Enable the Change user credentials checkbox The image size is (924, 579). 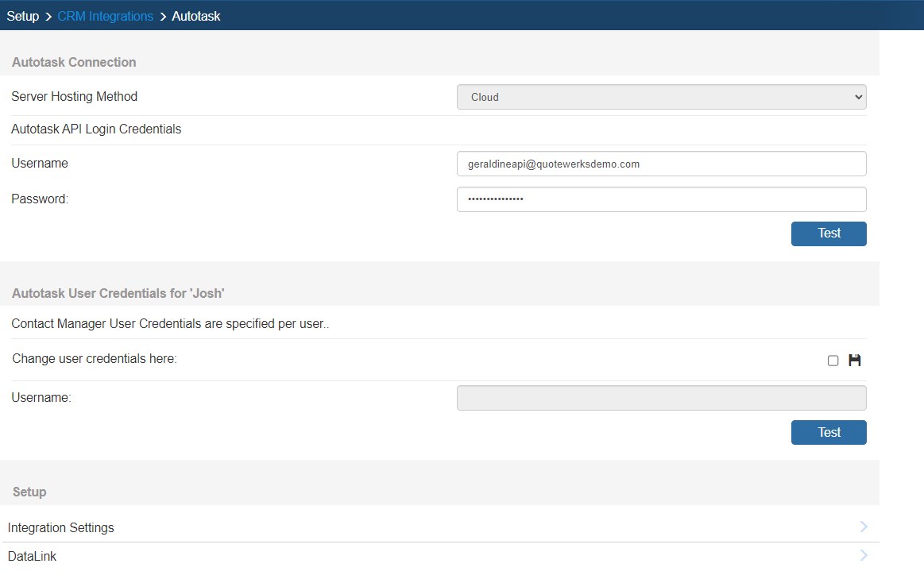coord(833,361)
